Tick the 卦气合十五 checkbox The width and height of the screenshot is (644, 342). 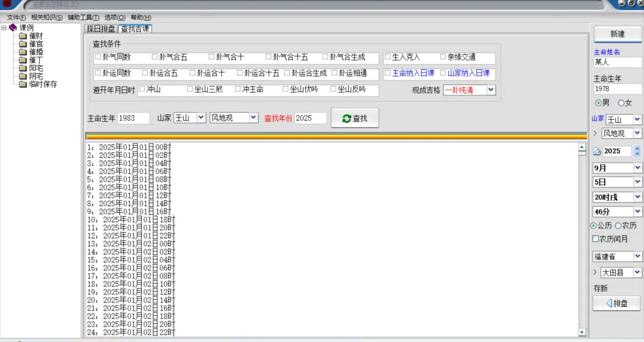pyautogui.click(x=268, y=57)
